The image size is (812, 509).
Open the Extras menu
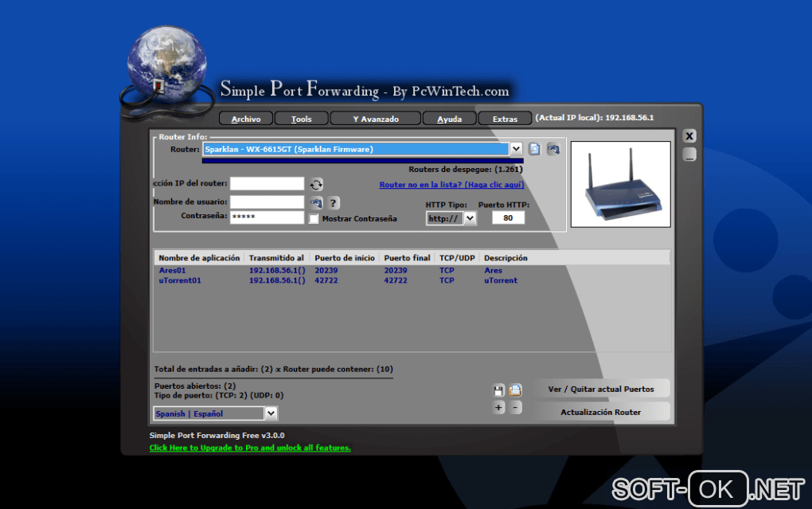(x=505, y=119)
